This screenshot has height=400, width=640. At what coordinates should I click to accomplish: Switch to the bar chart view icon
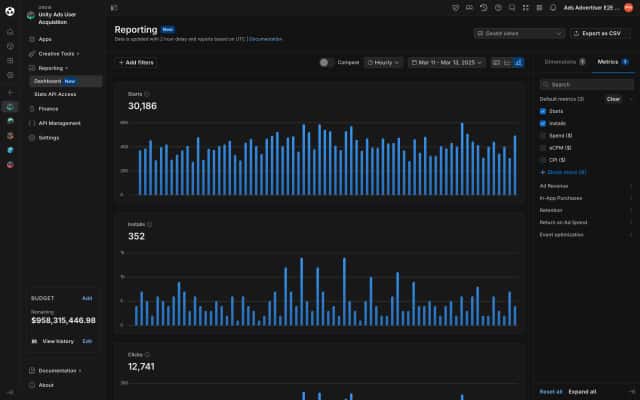(x=518, y=62)
